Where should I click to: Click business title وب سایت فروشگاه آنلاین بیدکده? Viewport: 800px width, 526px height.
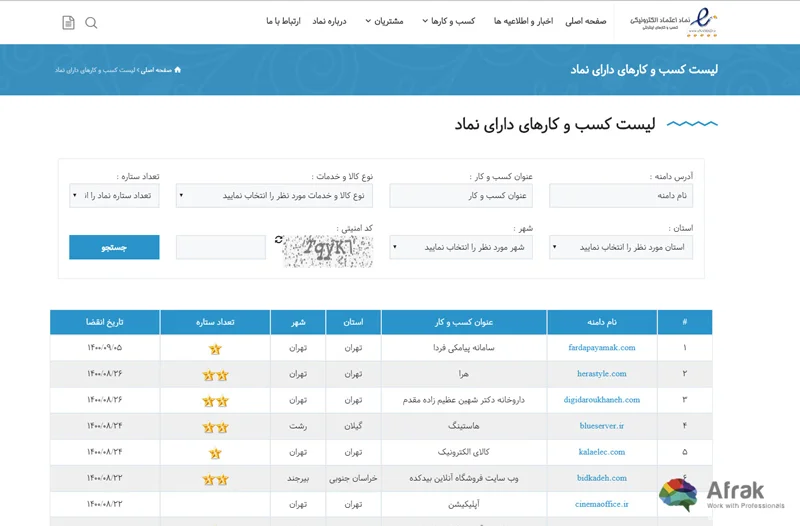464,478
